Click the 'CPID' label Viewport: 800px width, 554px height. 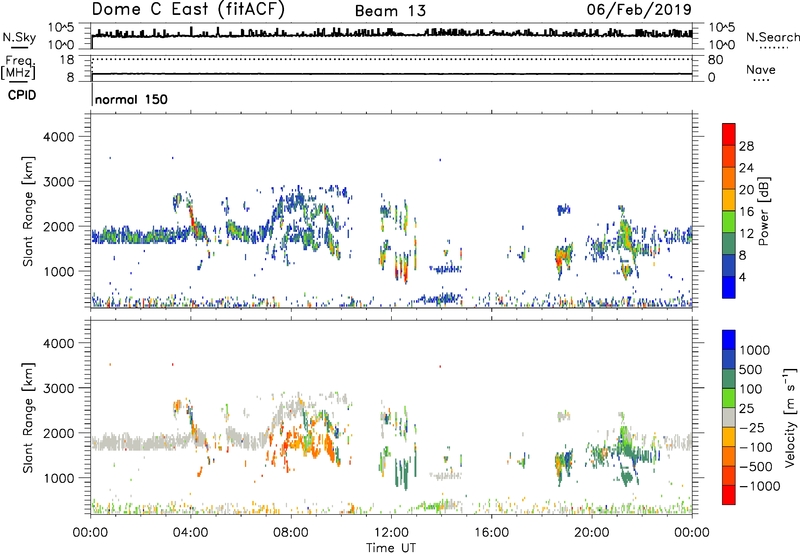(x=22, y=95)
